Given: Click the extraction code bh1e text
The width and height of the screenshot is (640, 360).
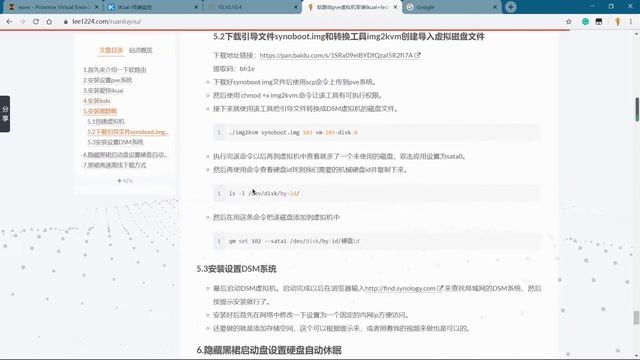Looking at the screenshot, I should pos(247,69).
